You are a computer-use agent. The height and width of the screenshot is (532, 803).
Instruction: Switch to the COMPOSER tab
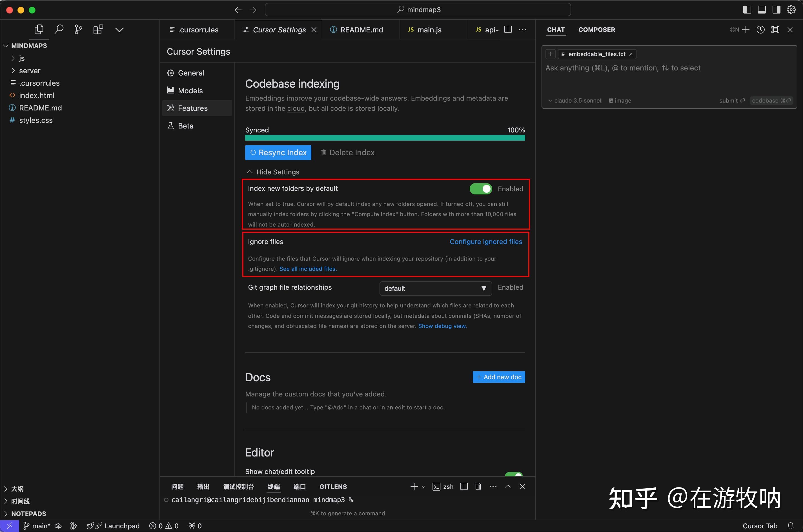click(596, 30)
